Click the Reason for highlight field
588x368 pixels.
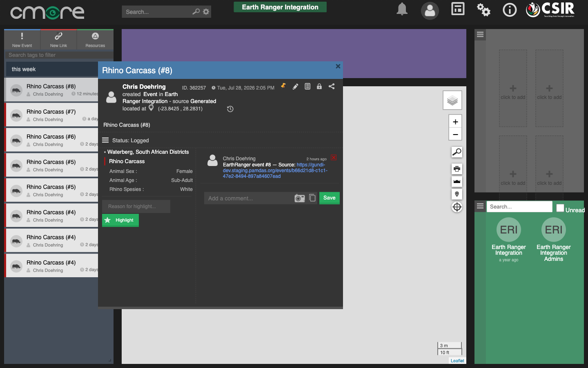click(136, 206)
